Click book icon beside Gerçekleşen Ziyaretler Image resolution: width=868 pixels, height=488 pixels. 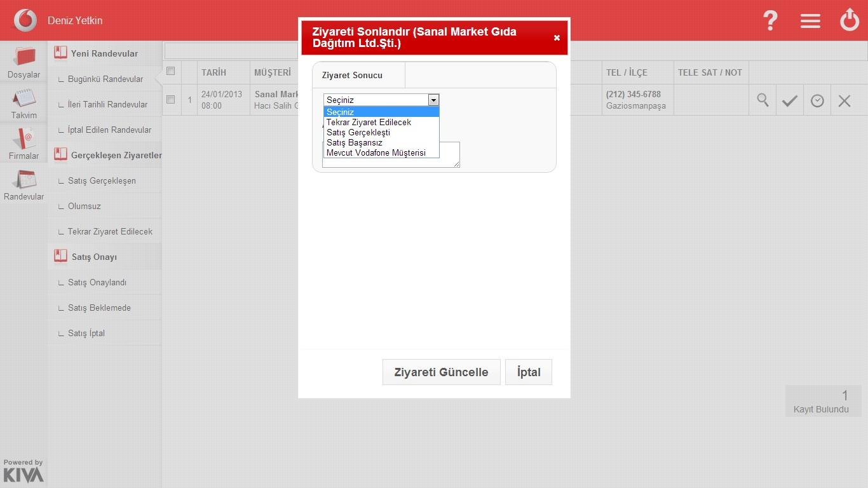tap(60, 154)
